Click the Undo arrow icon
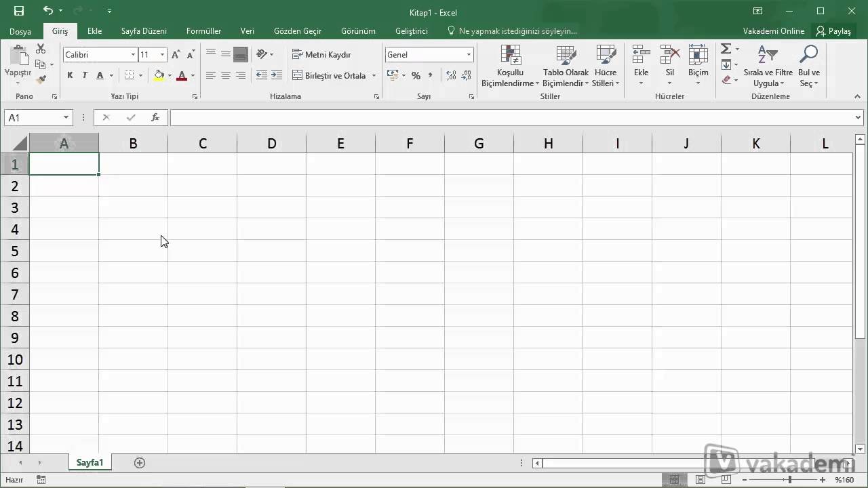 click(47, 11)
